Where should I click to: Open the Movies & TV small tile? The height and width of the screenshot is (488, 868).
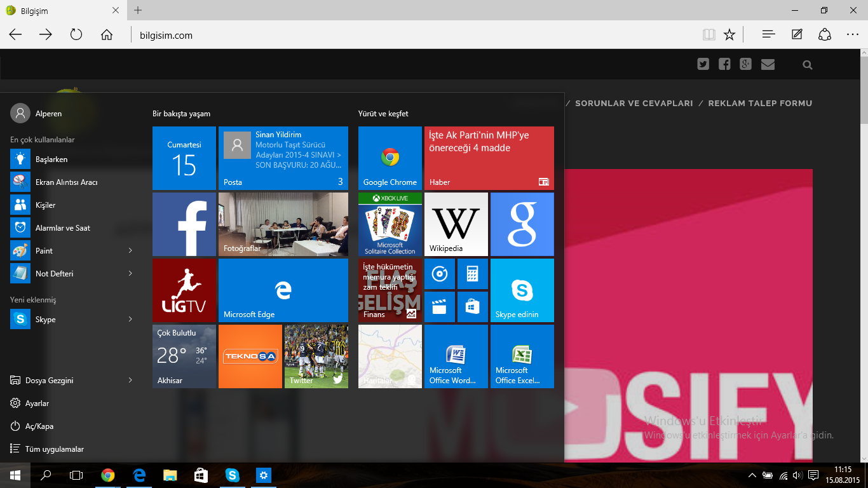(440, 307)
